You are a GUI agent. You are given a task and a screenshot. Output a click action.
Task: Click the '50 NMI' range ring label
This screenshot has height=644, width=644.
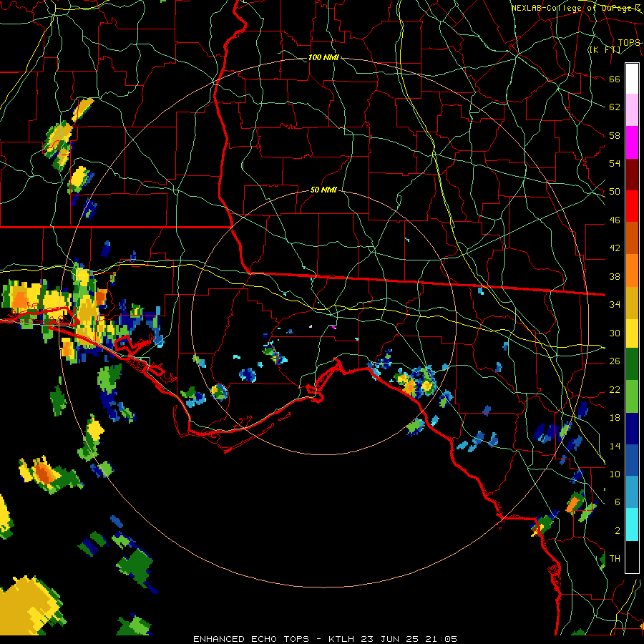pos(323,190)
